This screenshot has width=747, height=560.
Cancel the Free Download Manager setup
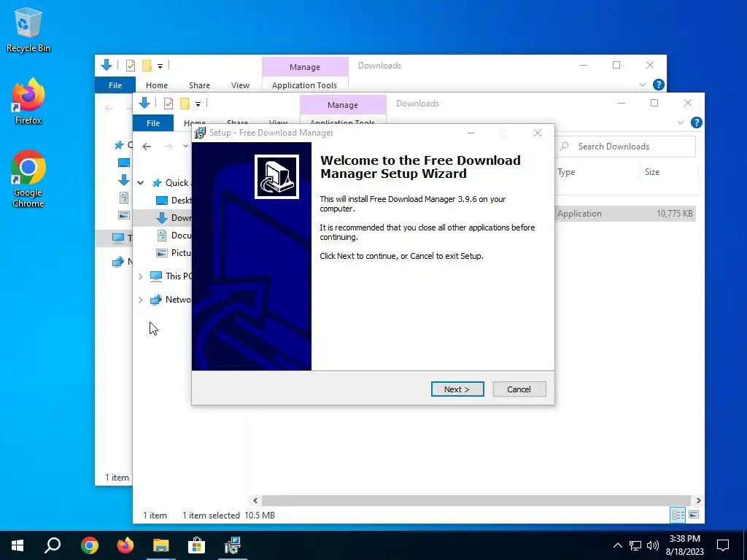point(519,389)
